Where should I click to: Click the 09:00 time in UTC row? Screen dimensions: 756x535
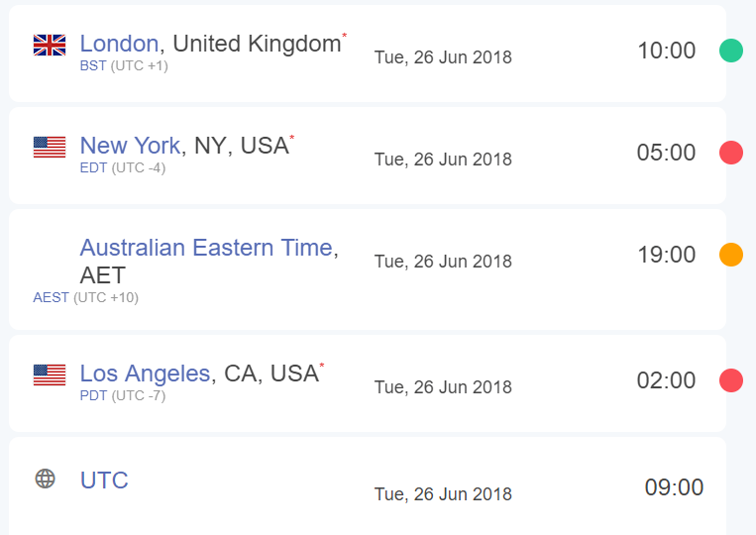pyautogui.click(x=674, y=487)
